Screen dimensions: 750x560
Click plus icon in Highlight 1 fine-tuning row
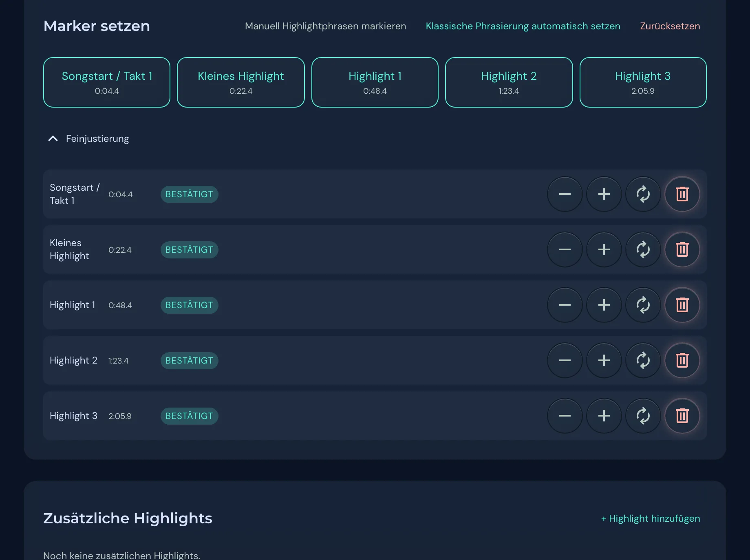(604, 305)
